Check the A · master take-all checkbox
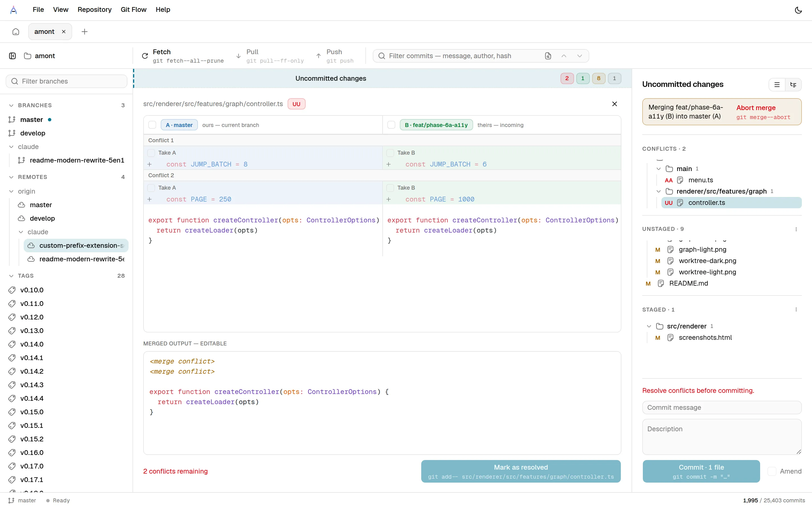The image size is (812, 508). (x=152, y=125)
